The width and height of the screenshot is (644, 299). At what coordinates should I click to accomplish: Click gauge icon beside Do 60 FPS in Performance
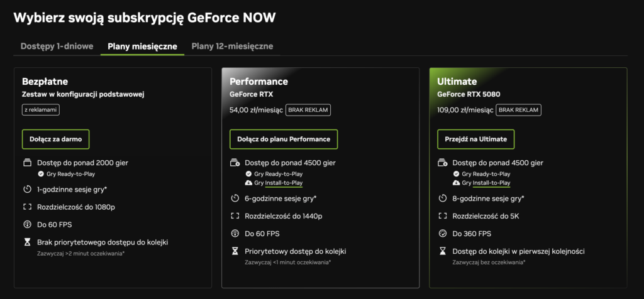pyautogui.click(x=235, y=234)
